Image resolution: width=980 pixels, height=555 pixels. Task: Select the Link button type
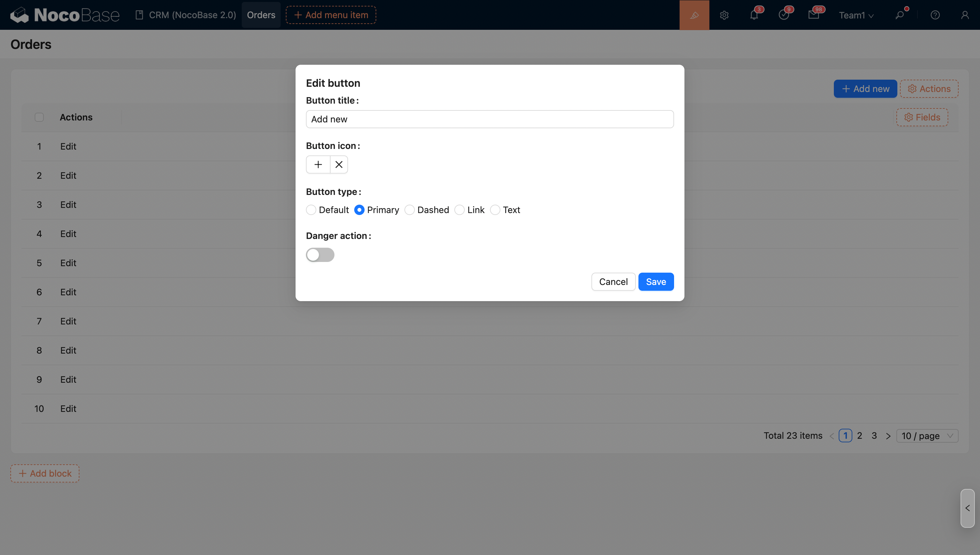point(460,210)
